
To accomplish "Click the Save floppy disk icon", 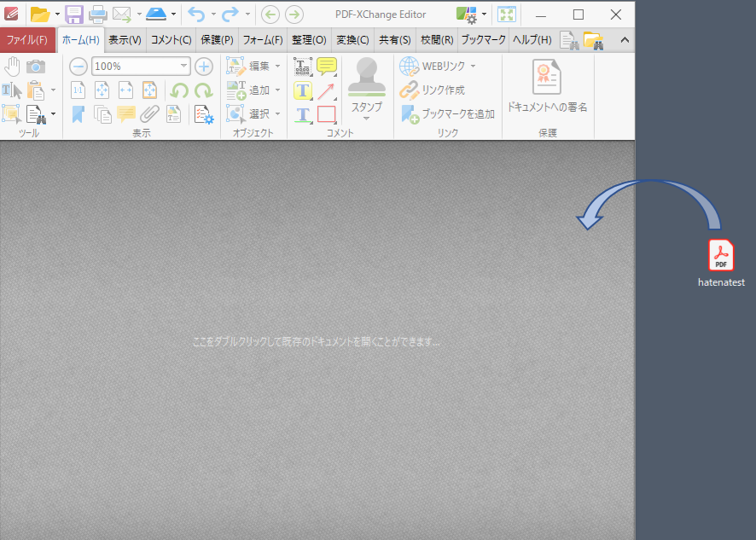I will click(x=73, y=15).
